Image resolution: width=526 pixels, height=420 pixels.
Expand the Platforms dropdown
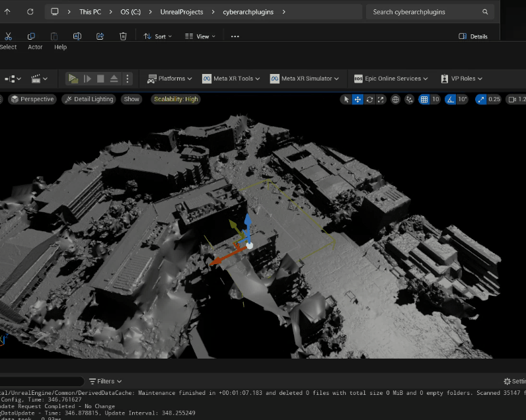[x=170, y=79]
